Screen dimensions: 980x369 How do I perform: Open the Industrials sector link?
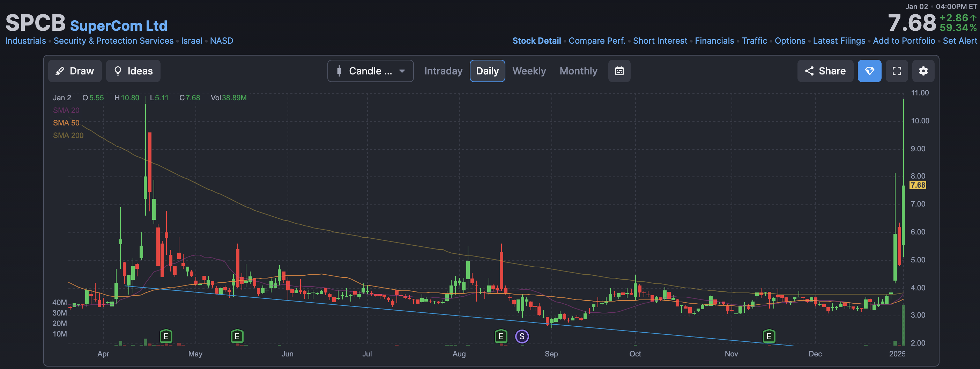click(25, 41)
